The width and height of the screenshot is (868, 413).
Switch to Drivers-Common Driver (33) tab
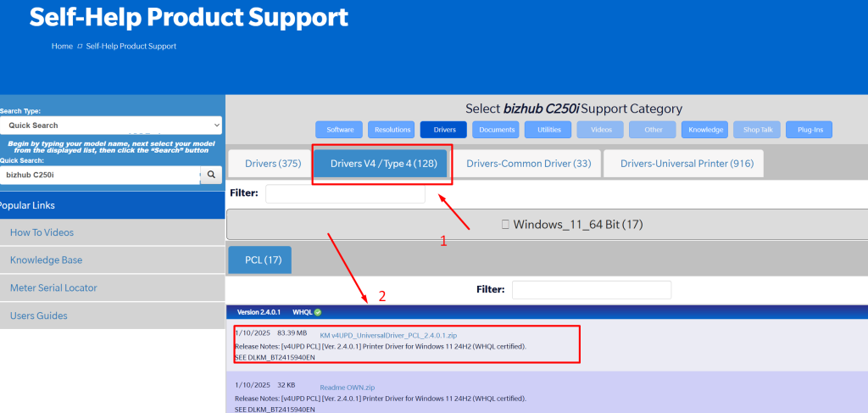coord(529,164)
